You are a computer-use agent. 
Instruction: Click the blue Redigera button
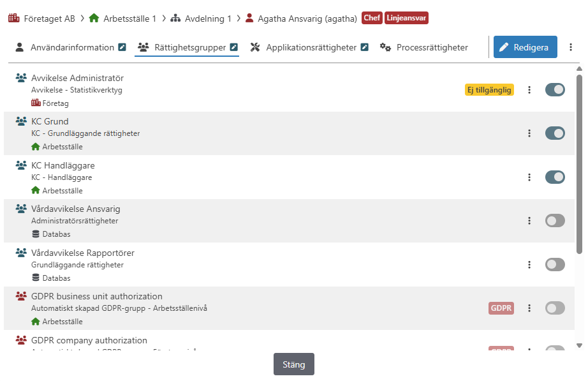pyautogui.click(x=526, y=47)
